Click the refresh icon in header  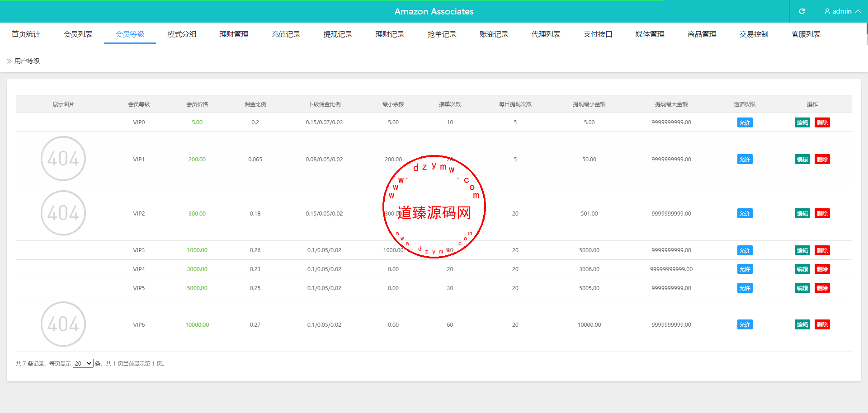pyautogui.click(x=802, y=11)
